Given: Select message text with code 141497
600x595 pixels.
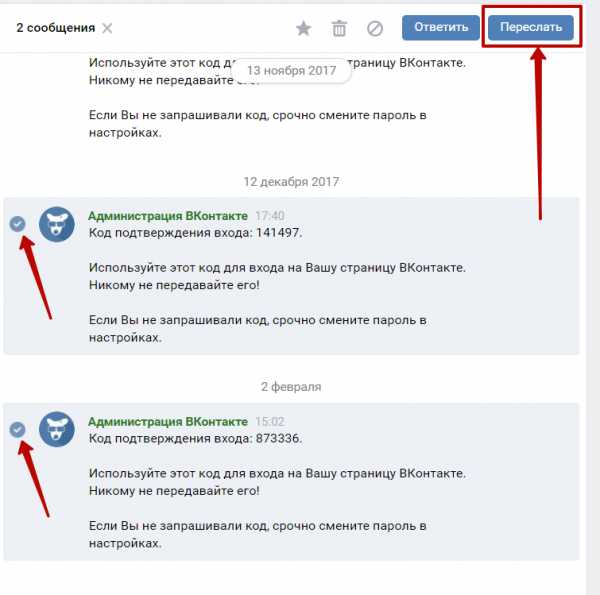Looking at the screenshot, I should pyautogui.click(x=196, y=233).
